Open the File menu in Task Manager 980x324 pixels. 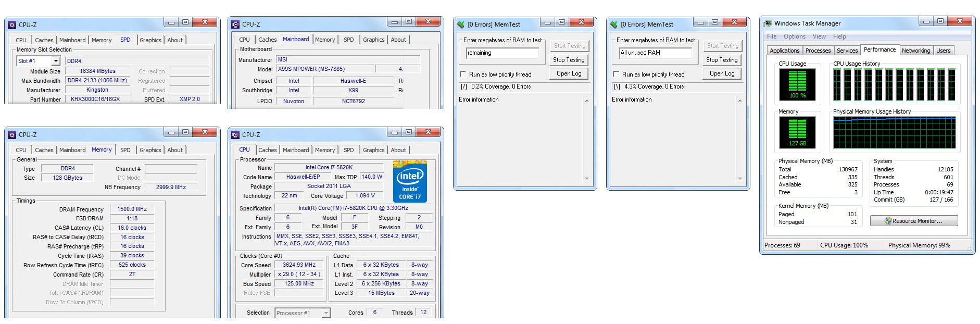click(x=772, y=36)
